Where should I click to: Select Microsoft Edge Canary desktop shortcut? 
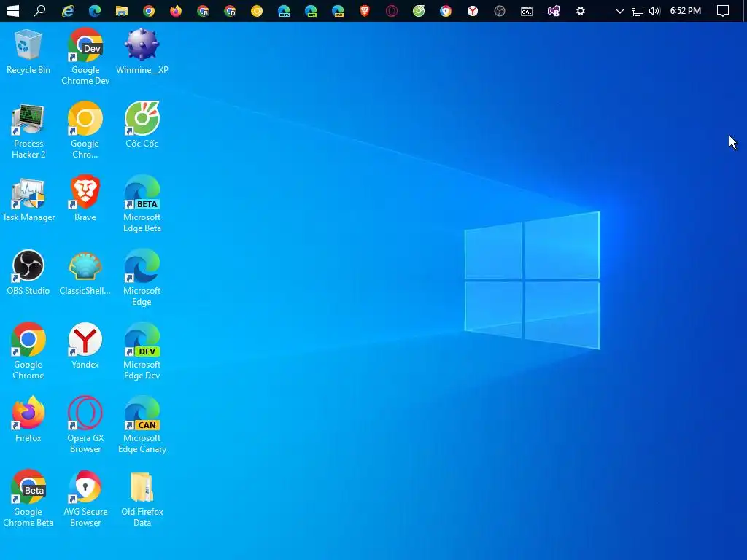pyautogui.click(x=142, y=425)
